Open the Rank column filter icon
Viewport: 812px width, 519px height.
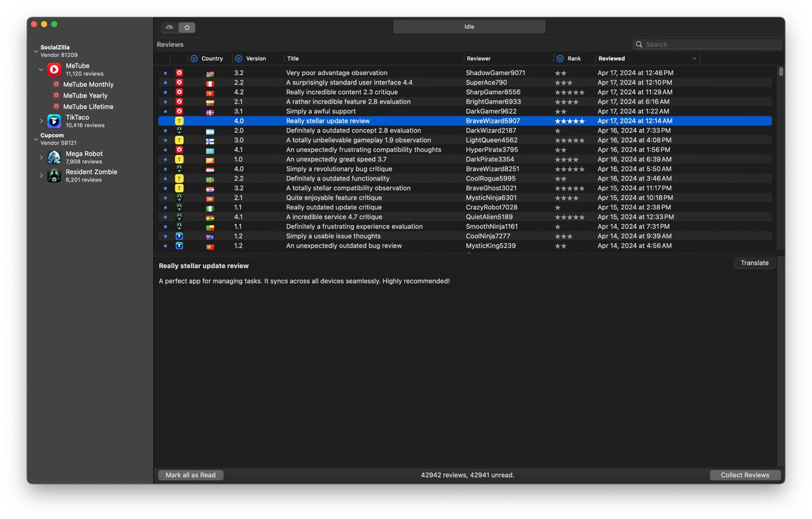click(x=560, y=58)
